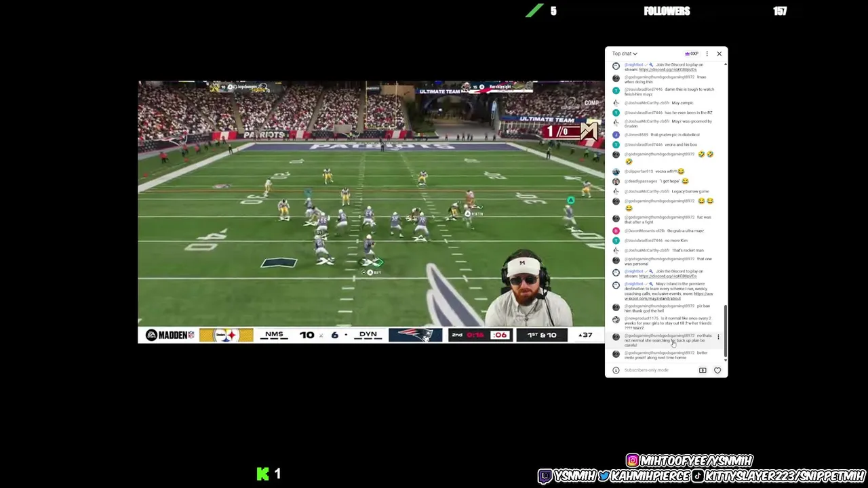Click the username @clipperfan913 in chat
Image resolution: width=868 pixels, height=488 pixels.
click(x=639, y=171)
